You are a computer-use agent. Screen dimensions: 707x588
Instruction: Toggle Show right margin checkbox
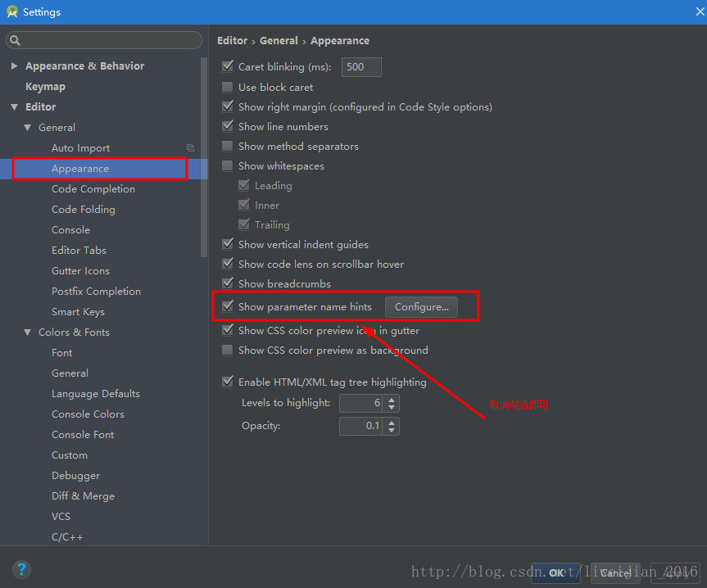point(228,106)
